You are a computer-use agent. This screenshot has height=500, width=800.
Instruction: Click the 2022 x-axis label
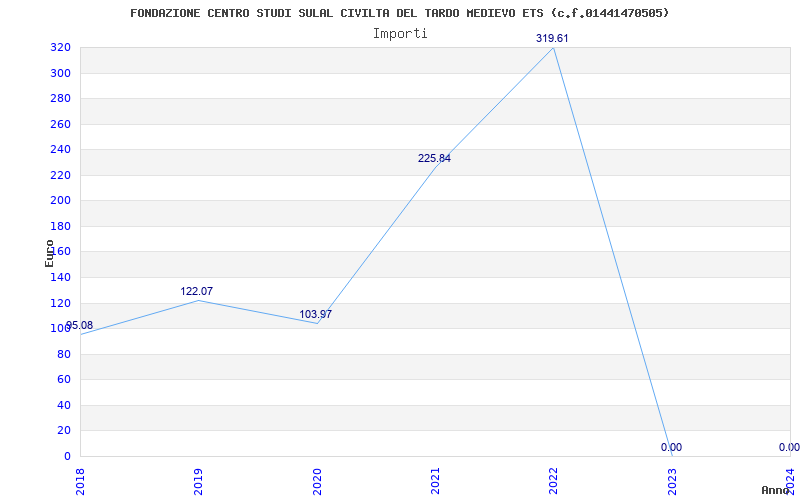[554, 482]
